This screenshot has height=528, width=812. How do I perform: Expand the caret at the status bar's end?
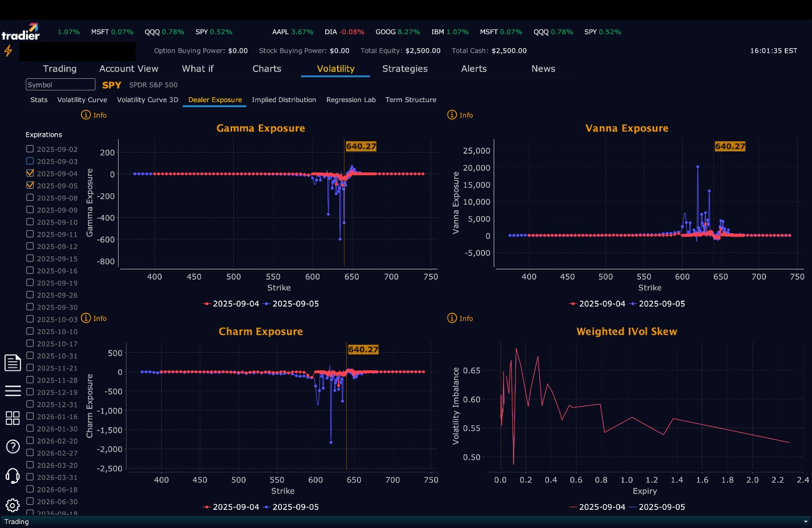(x=805, y=522)
